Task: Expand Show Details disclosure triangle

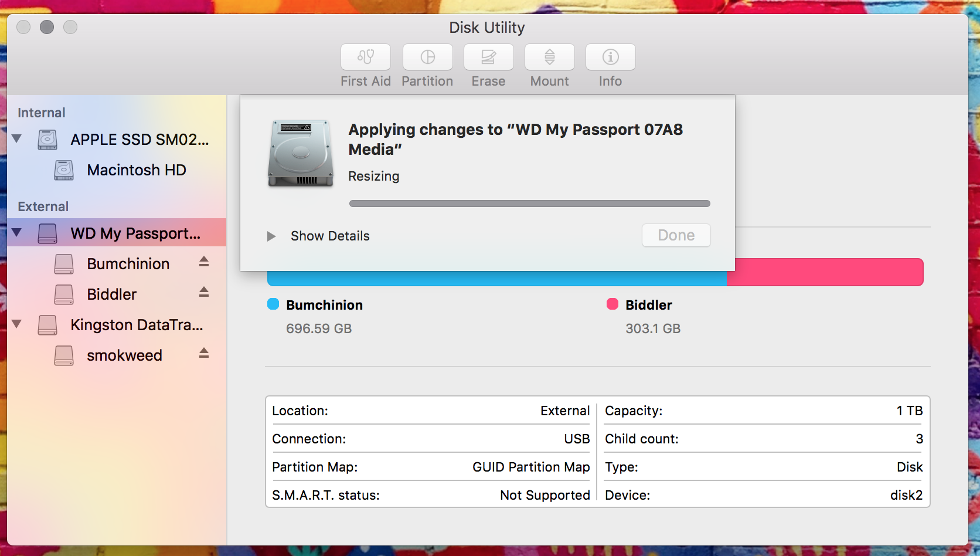Action: click(x=271, y=236)
